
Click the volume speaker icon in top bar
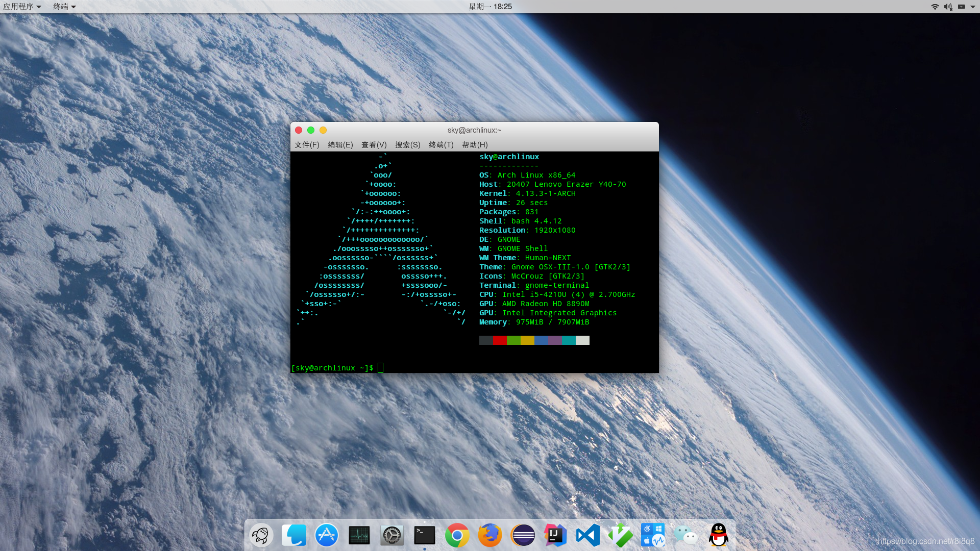pyautogui.click(x=948, y=7)
